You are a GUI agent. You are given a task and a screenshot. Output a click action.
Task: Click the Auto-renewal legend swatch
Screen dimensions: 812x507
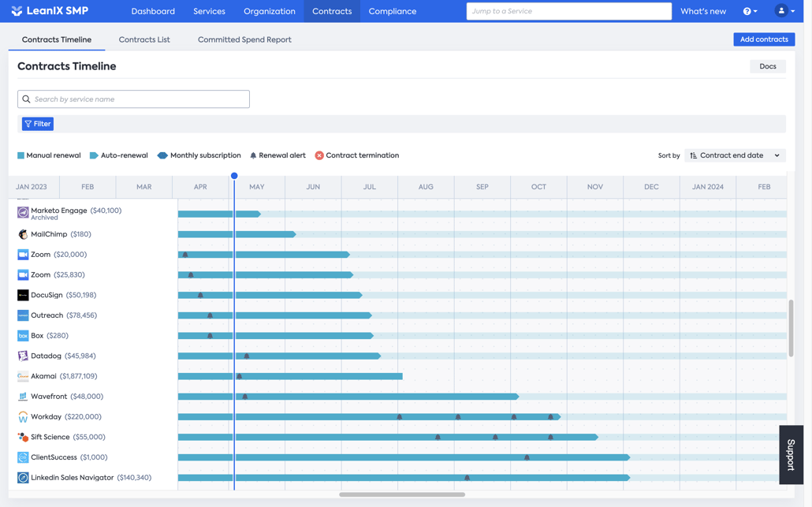pyautogui.click(x=94, y=155)
